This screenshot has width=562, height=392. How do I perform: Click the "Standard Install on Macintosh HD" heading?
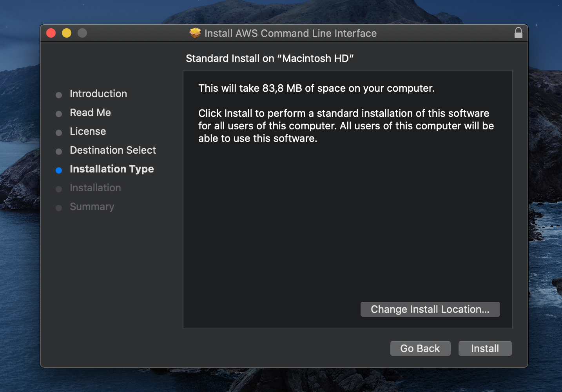(x=270, y=58)
